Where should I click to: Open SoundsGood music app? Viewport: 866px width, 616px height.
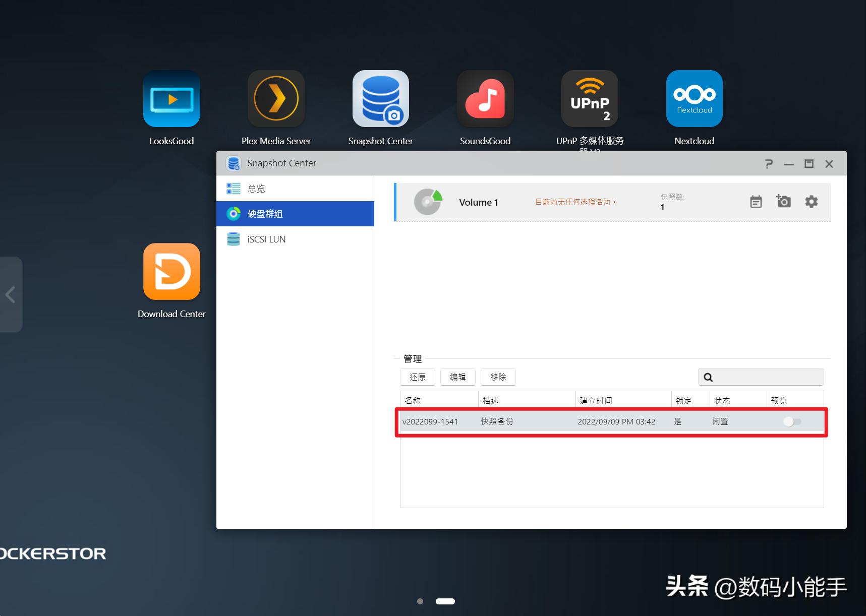485,99
